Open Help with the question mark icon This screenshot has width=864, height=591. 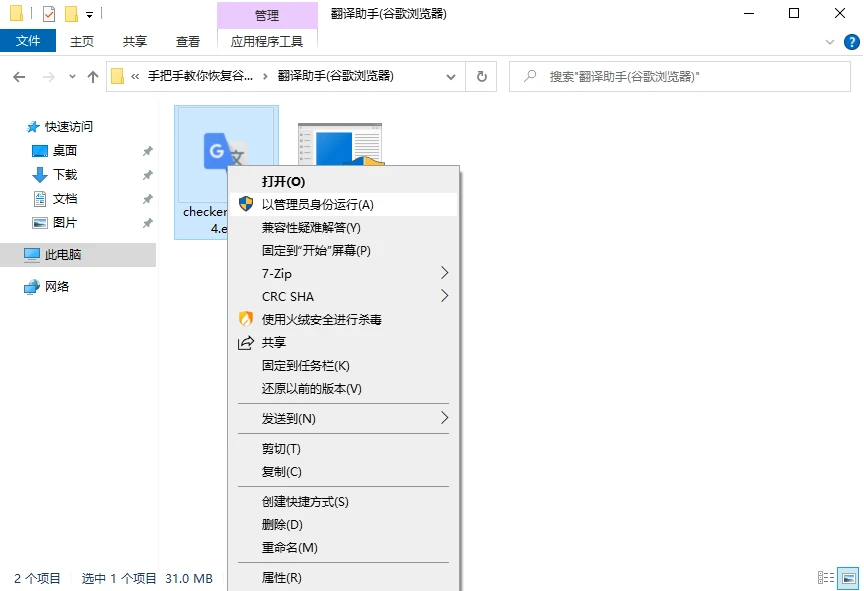[x=851, y=42]
